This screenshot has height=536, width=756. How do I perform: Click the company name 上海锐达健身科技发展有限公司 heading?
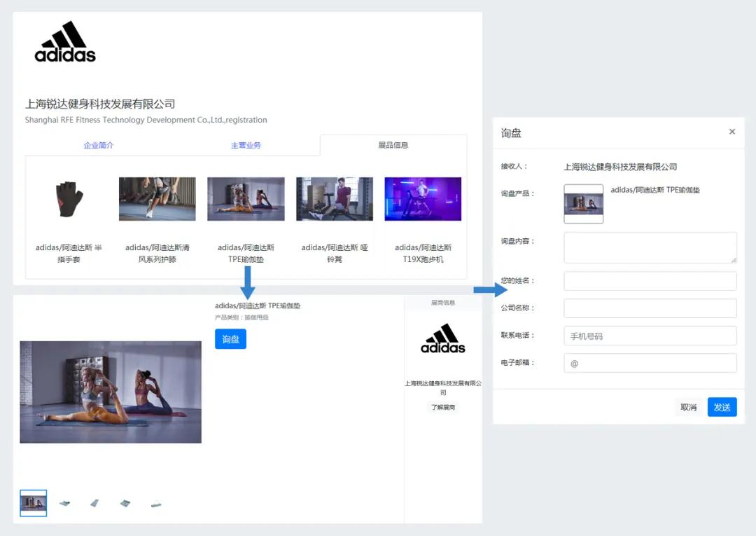[x=100, y=104]
